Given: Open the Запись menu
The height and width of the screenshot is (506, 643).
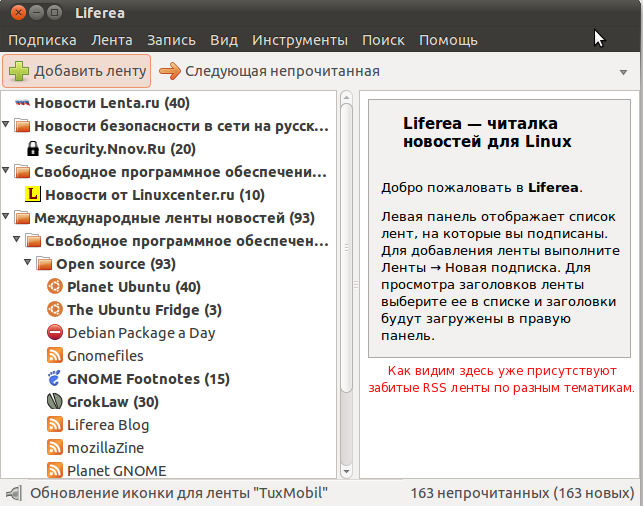Looking at the screenshot, I should click(171, 40).
